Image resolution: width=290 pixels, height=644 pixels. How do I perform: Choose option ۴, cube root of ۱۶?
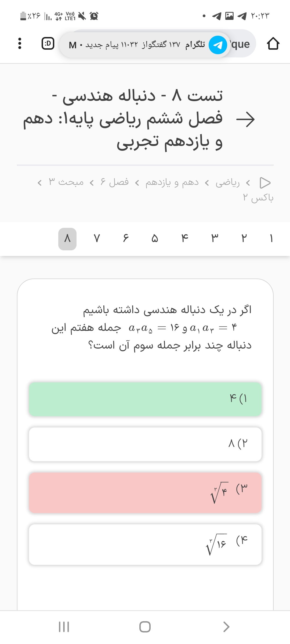[145, 544]
